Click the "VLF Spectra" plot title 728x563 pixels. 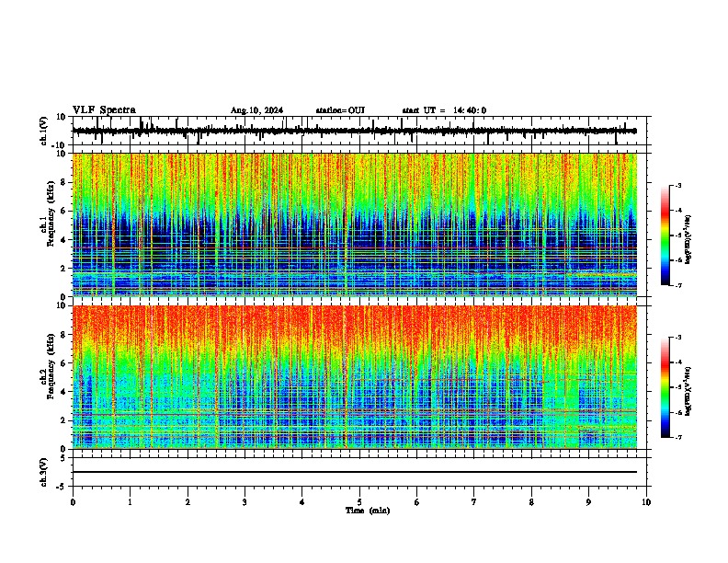point(104,110)
